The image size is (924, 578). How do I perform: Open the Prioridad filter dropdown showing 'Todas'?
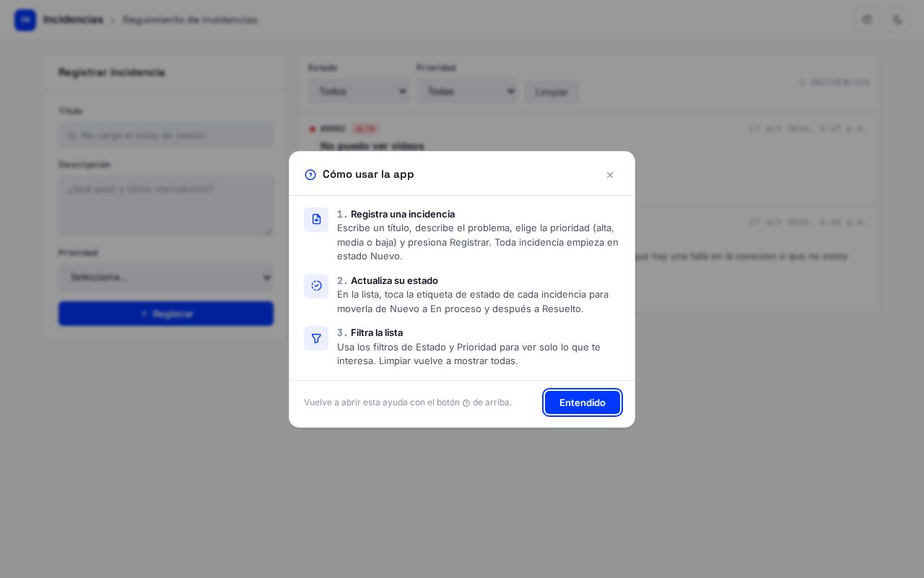467,91
